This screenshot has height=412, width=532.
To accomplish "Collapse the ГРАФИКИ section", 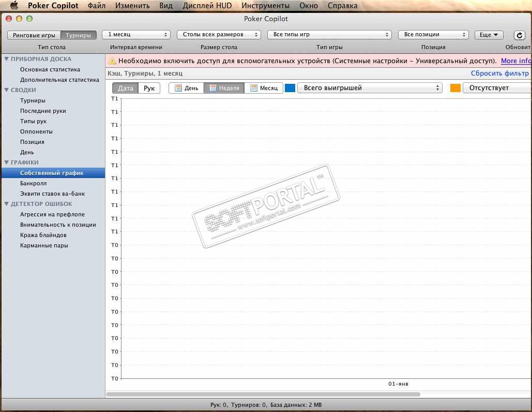I will tap(6, 163).
